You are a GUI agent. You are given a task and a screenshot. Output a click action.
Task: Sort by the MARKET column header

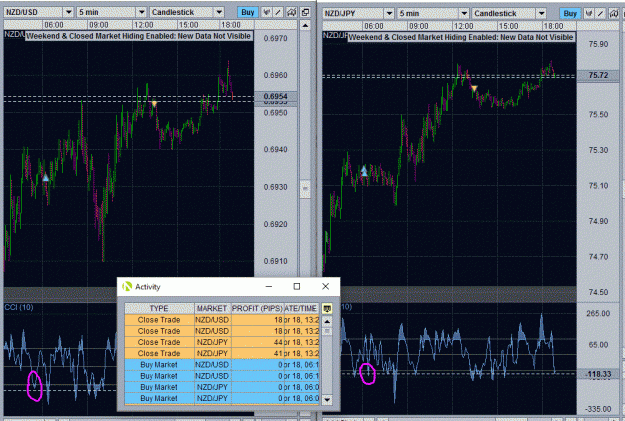tap(212, 308)
